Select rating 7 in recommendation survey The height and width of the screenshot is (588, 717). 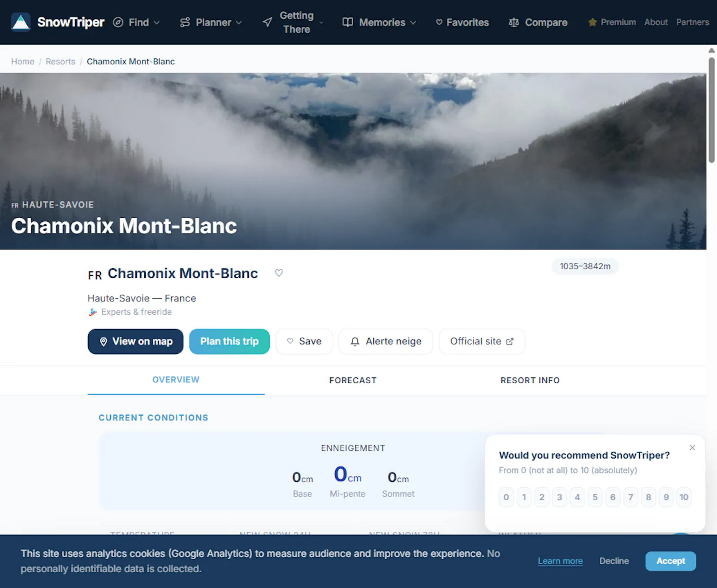click(x=631, y=497)
